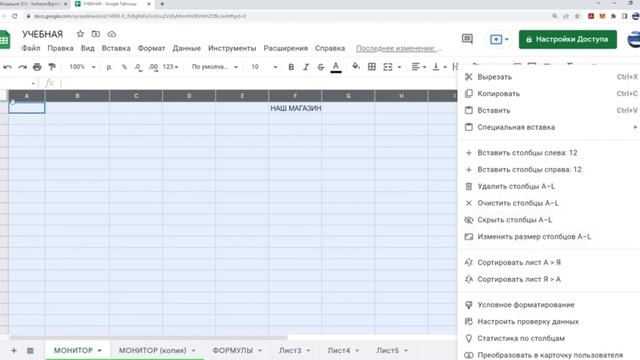Image resolution: width=640 pixels, height=360 pixels.
Task: Open borders options
Action: [x=372, y=67]
